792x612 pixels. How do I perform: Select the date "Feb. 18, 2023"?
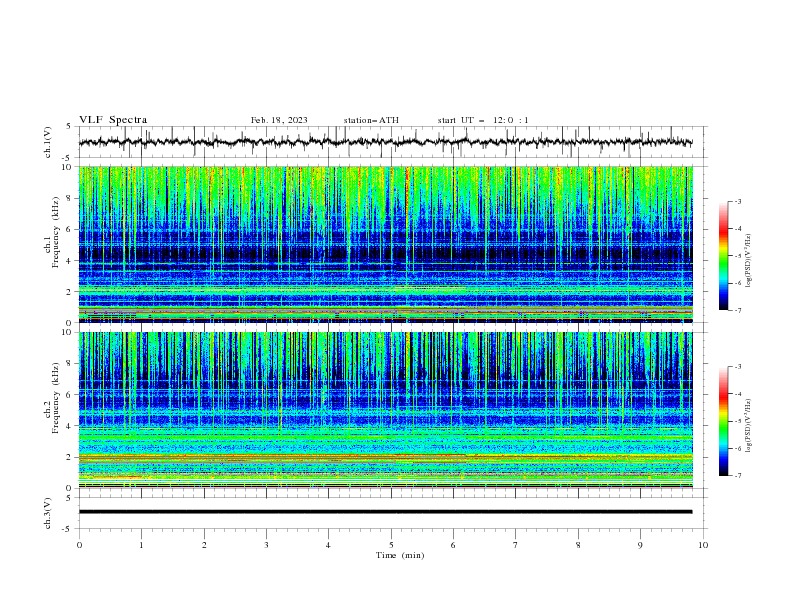click(x=279, y=120)
